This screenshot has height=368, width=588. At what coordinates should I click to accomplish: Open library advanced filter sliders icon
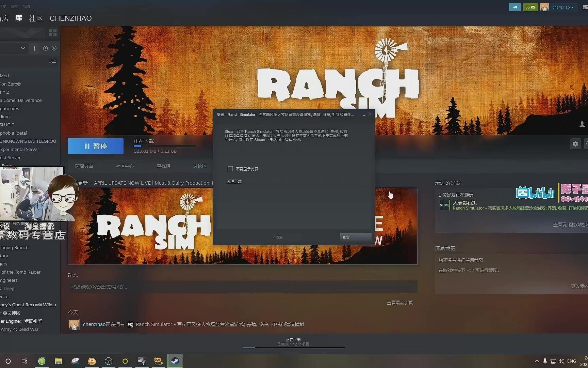(x=53, y=61)
